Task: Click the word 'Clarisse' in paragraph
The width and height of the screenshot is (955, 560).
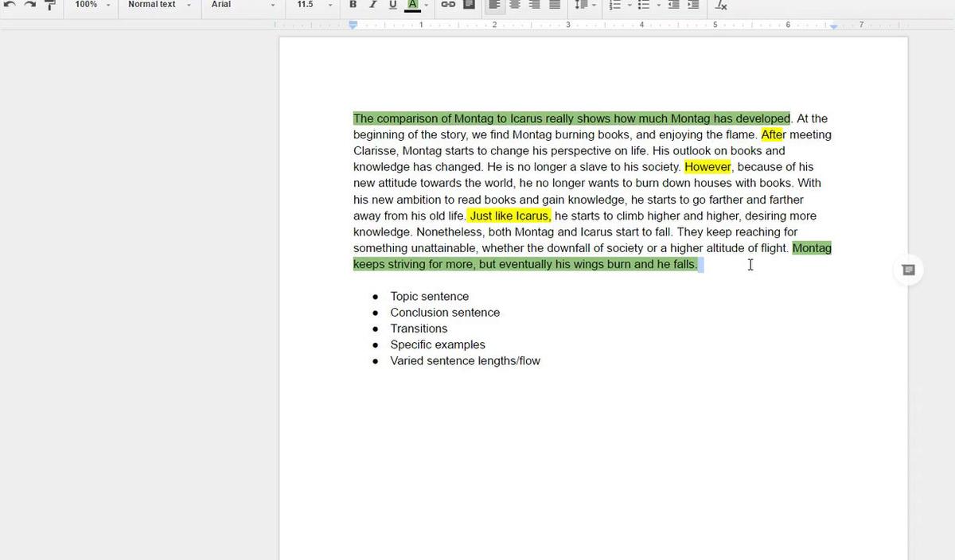Action: pyautogui.click(x=376, y=151)
